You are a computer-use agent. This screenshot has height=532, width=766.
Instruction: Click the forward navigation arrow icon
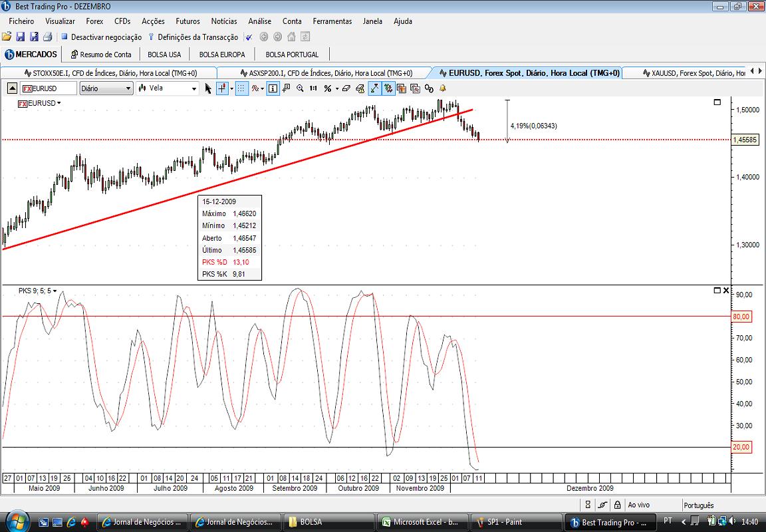point(277,37)
